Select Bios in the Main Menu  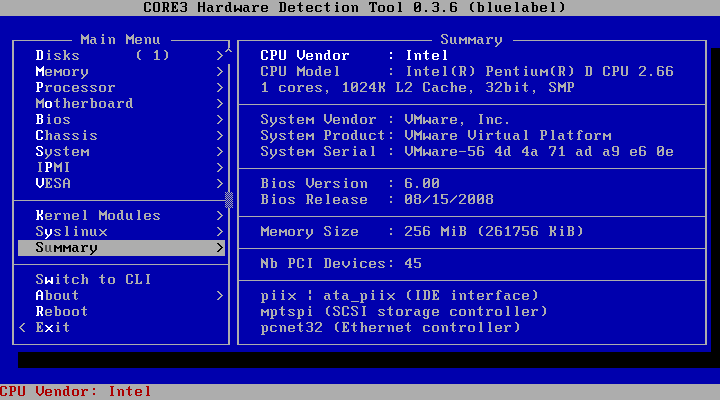point(121,120)
